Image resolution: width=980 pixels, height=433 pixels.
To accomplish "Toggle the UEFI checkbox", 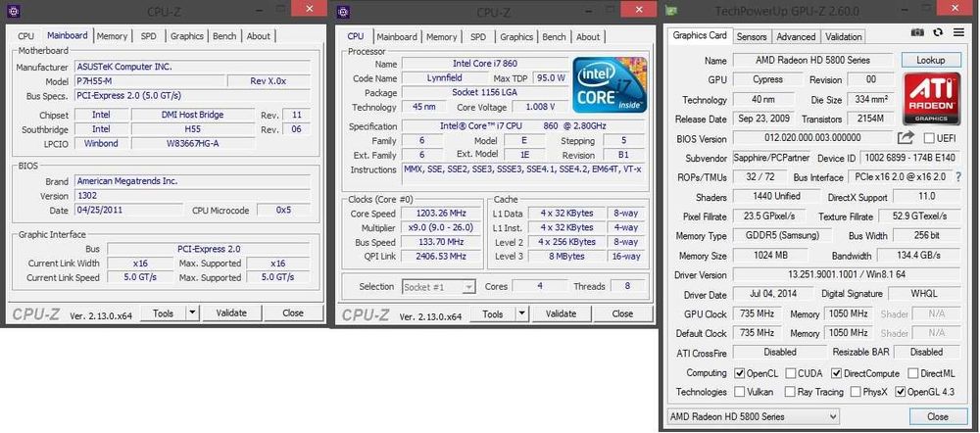I will pyautogui.click(x=929, y=138).
